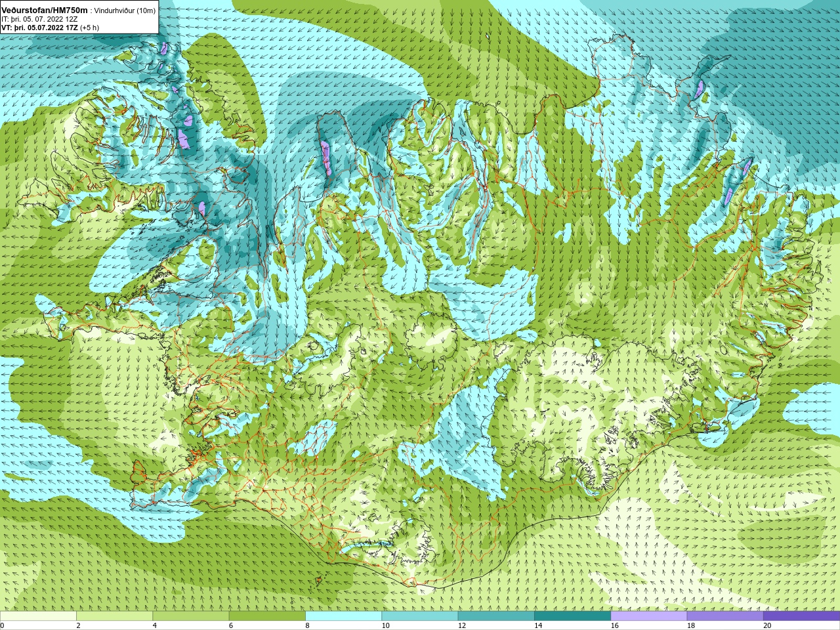Select the dark purple above-20 legend swatch
This screenshot has width=840, height=630.
(x=801, y=616)
